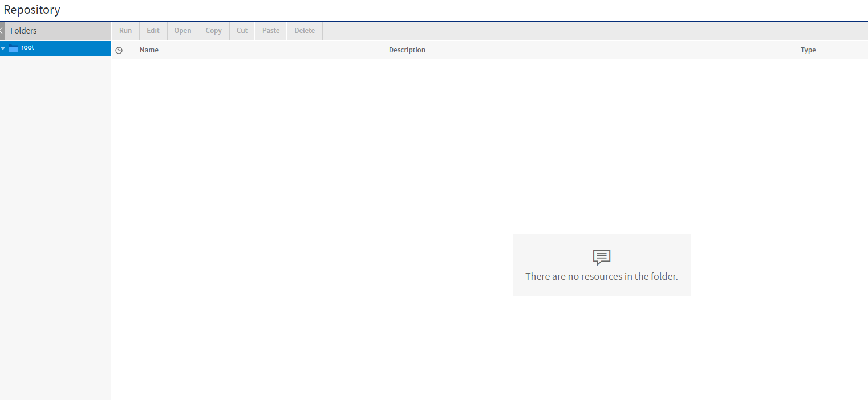Click the speech bubble message icon
868x400 pixels.
(x=602, y=258)
